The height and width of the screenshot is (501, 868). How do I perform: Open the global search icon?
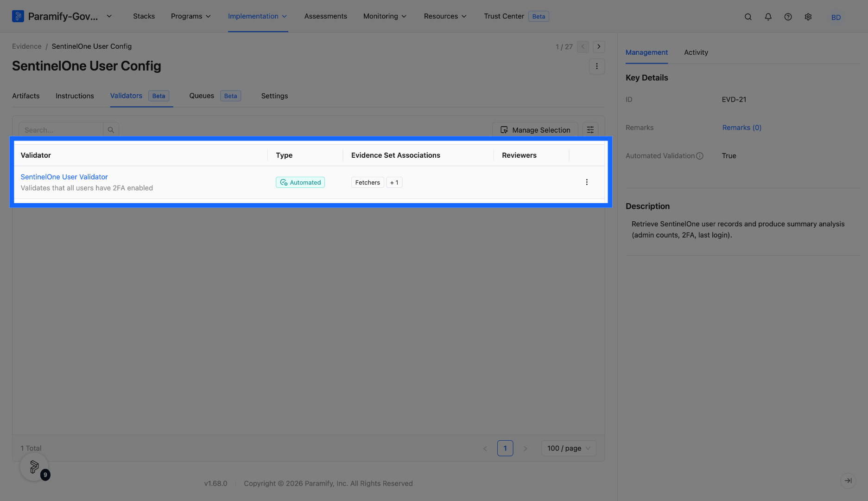coord(748,17)
